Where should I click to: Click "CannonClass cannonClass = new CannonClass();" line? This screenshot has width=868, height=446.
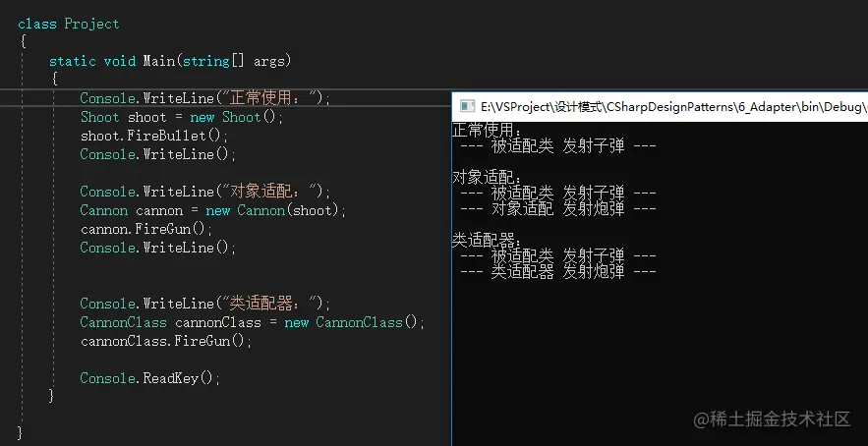coord(252,322)
